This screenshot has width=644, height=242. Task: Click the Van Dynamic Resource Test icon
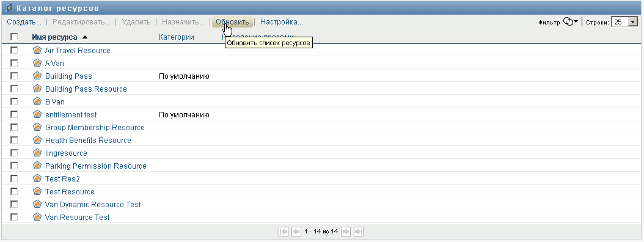[x=37, y=204]
